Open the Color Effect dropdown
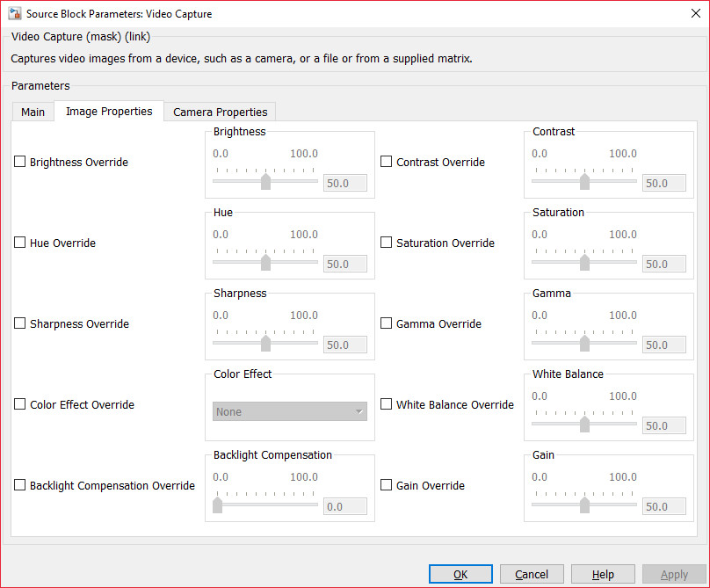710x588 pixels. [290, 411]
